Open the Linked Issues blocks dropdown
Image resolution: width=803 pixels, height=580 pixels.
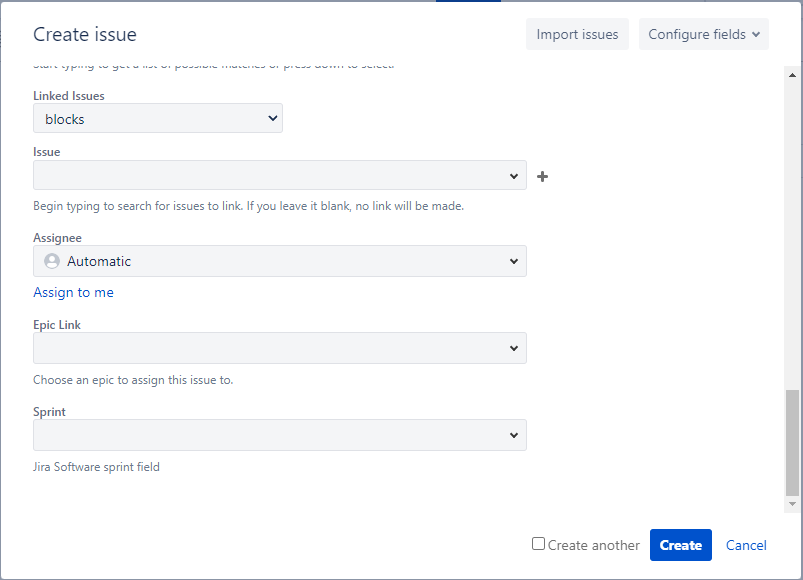coord(158,118)
